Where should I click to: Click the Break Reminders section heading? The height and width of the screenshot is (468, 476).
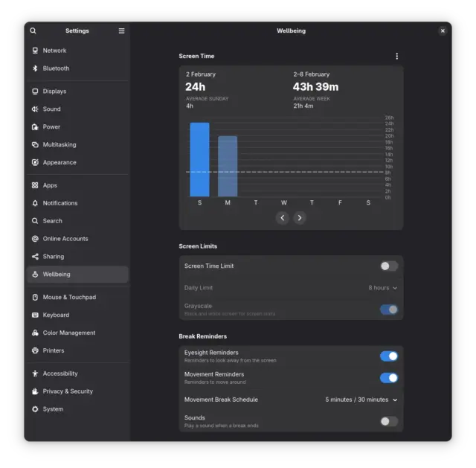point(203,336)
